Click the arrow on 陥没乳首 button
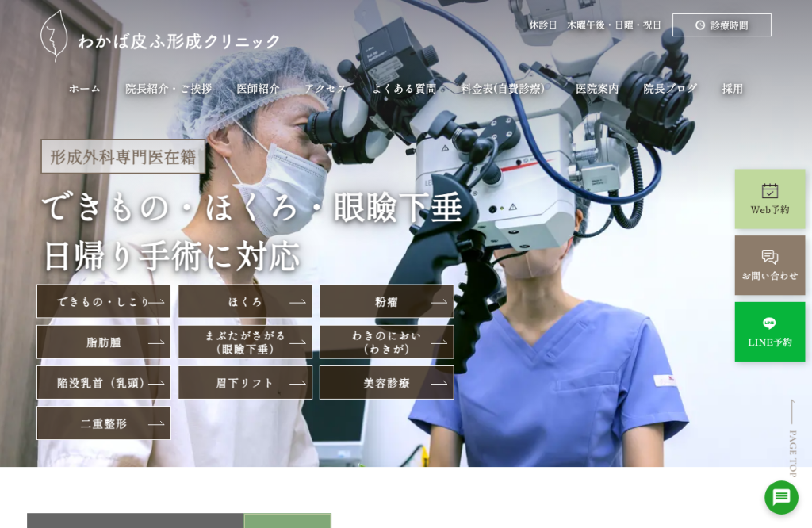 coord(156,383)
